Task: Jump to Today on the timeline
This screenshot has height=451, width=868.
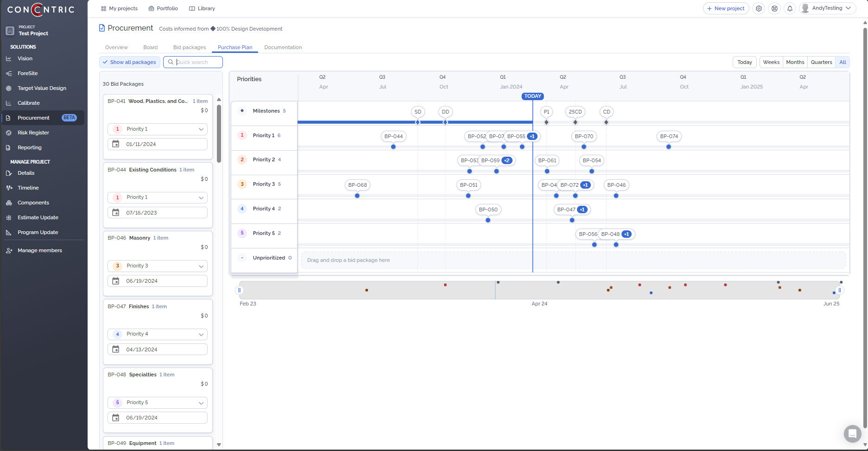Action: pos(744,62)
